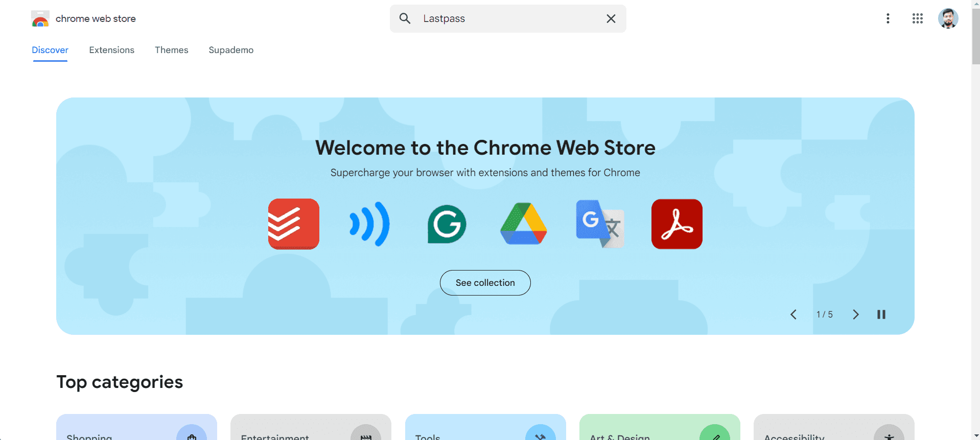Click the 1 / 5 slide counter
The image size is (980, 440).
click(825, 314)
